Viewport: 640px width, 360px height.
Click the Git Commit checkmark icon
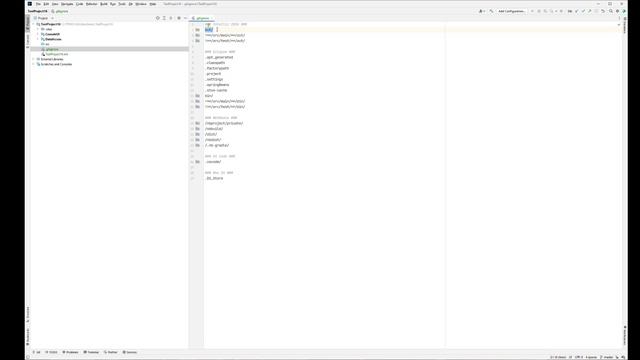point(583,11)
